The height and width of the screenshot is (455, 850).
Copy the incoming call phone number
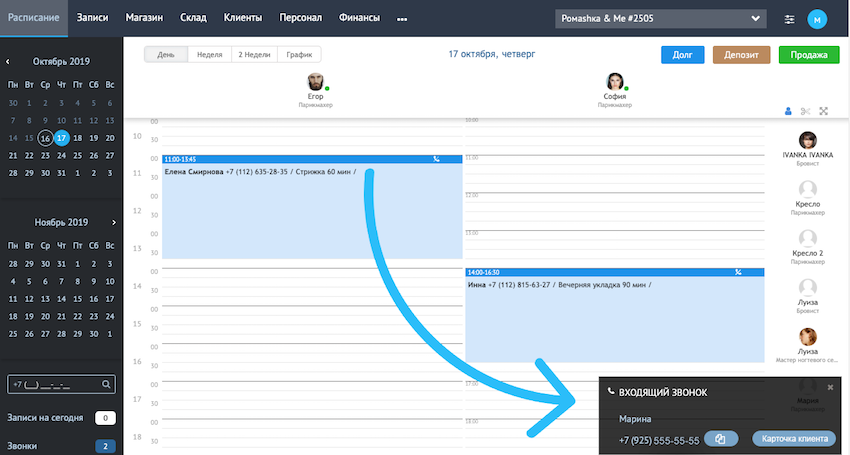tap(721, 439)
